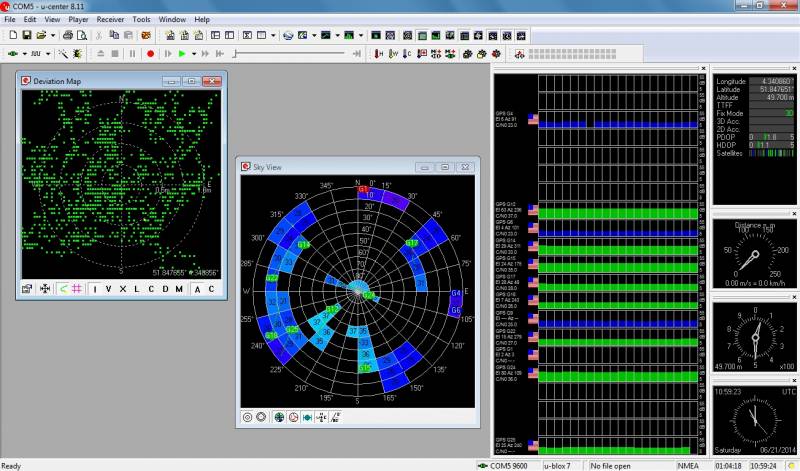The height and width of the screenshot is (471, 800).
Task: Open the File menu
Action: coord(10,19)
